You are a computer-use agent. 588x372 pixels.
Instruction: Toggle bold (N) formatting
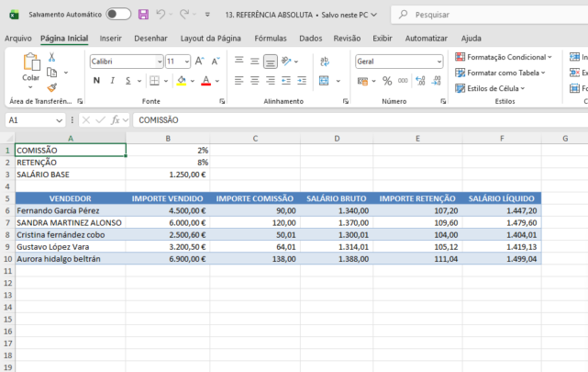click(x=97, y=81)
